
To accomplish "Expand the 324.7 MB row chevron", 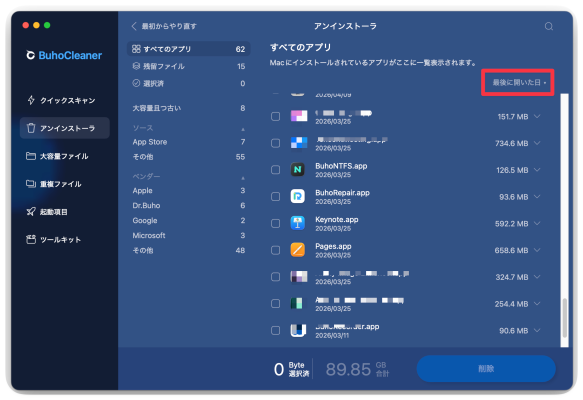I will (537, 277).
